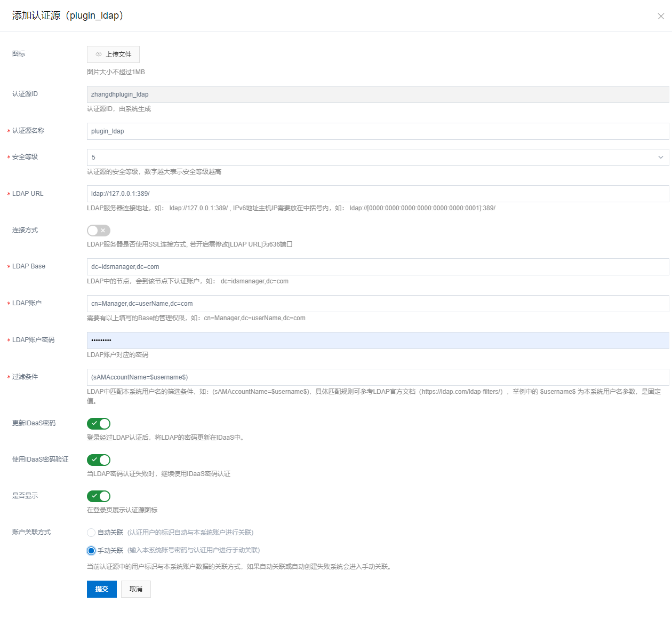The height and width of the screenshot is (642, 672).
Task: Click the 认证源ID field
Action: 378,94
